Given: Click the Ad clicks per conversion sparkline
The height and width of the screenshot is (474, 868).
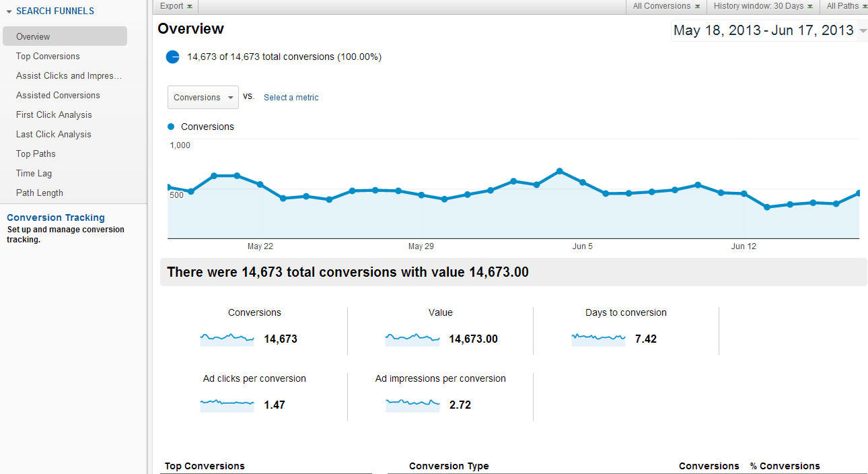Looking at the screenshot, I should pyautogui.click(x=227, y=405).
